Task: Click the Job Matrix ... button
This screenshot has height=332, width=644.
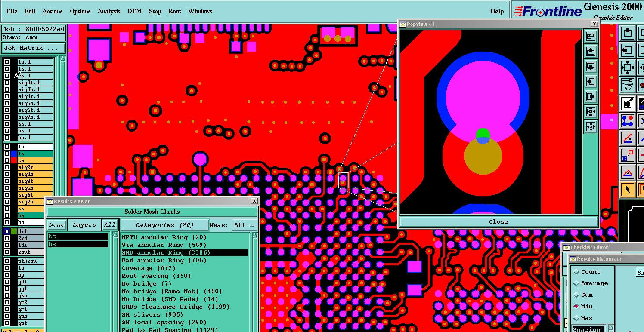Action: pyautogui.click(x=33, y=48)
